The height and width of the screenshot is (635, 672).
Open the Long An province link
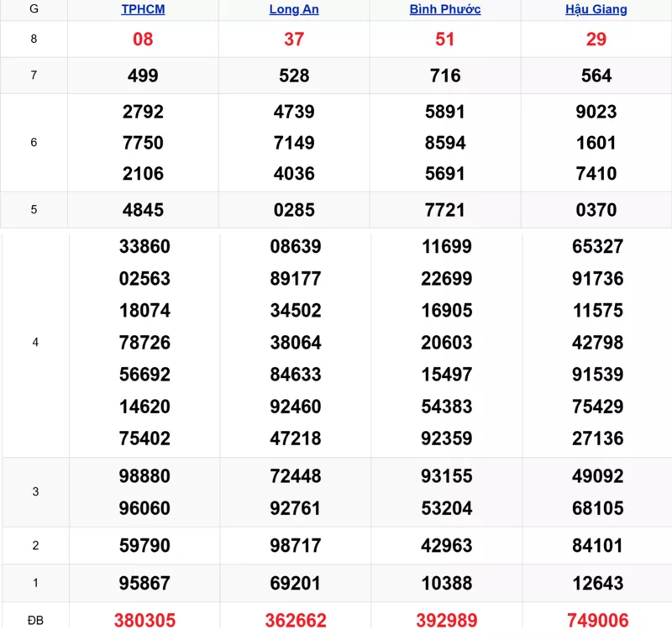coord(294,9)
